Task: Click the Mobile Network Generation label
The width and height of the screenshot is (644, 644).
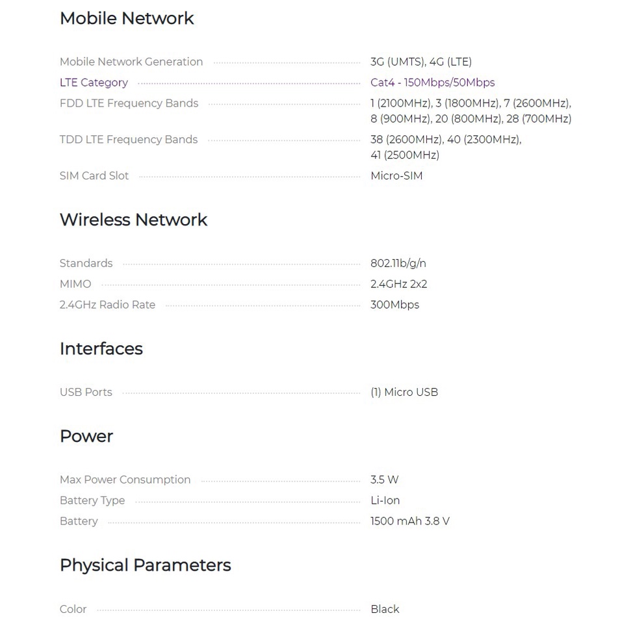Action: [x=131, y=62]
